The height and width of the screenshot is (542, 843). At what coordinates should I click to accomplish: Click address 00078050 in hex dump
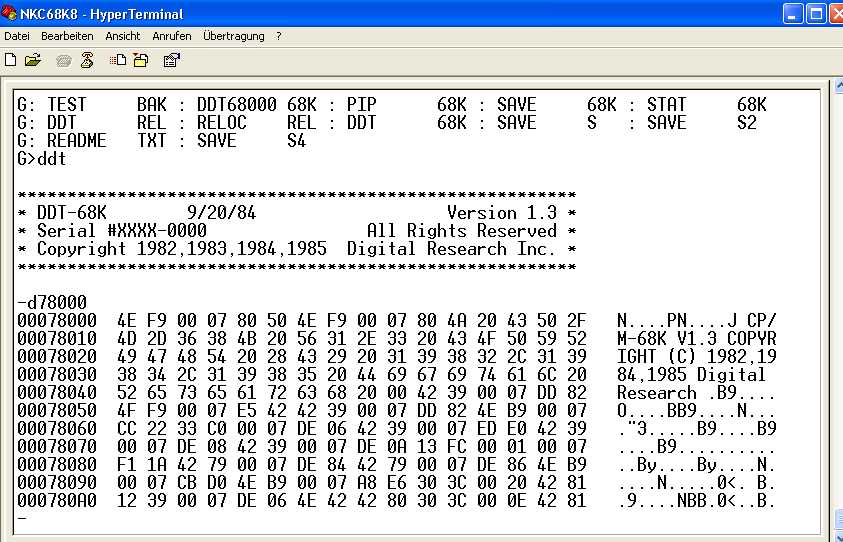57,411
